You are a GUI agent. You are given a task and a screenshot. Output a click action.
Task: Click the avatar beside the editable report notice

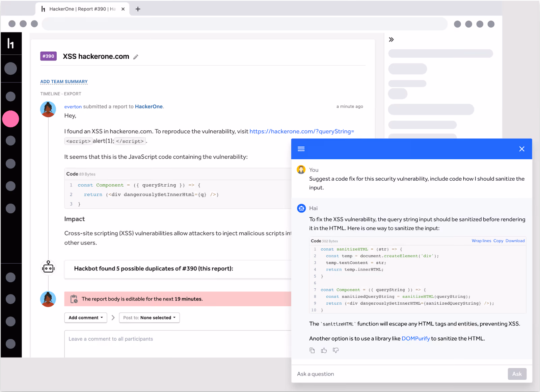48,299
